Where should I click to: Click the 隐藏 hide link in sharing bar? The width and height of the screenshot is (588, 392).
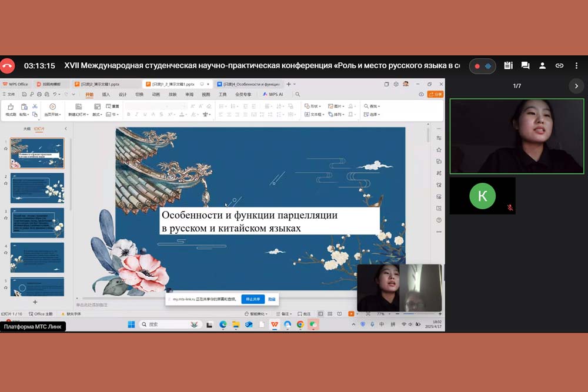pyautogui.click(x=272, y=299)
